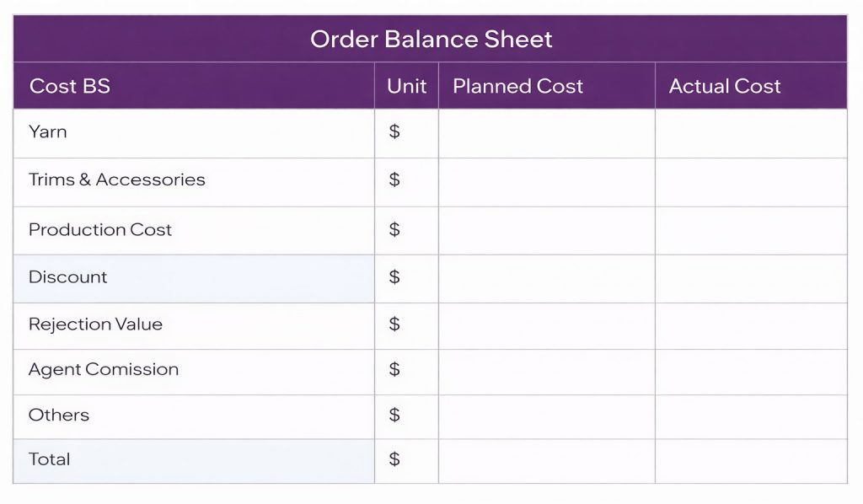Click the Rejection Value row label
863x504 pixels.
pyautogui.click(x=95, y=324)
